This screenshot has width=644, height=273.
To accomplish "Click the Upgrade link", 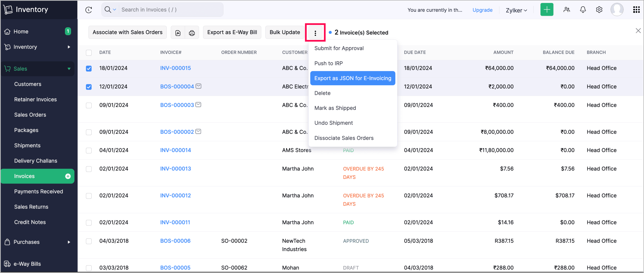I will coord(482,10).
